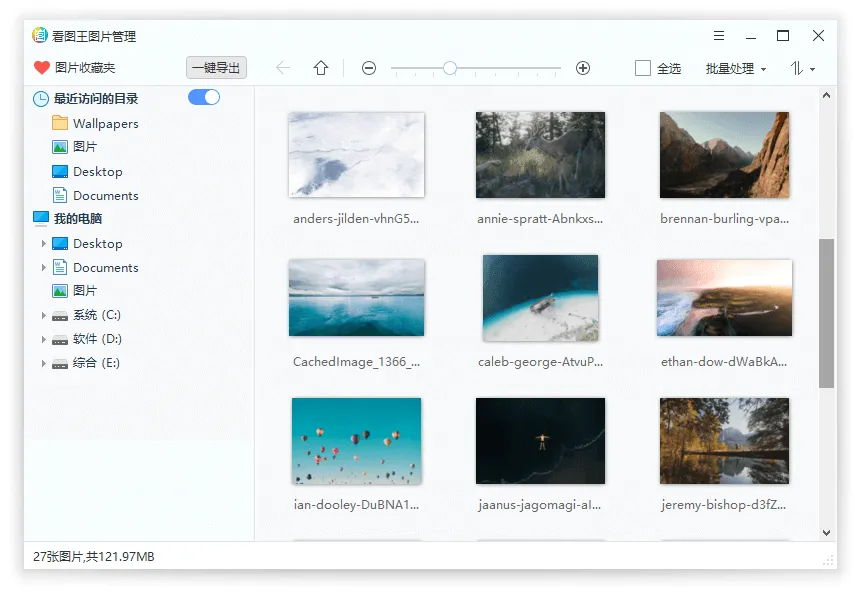Click the 图片 picture icon under 最近访问的目录

(60, 147)
